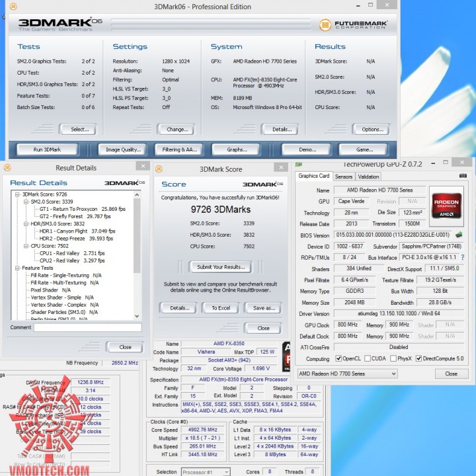The image size is (476, 476).
Task: Click Details under System
Action: pos(282,130)
